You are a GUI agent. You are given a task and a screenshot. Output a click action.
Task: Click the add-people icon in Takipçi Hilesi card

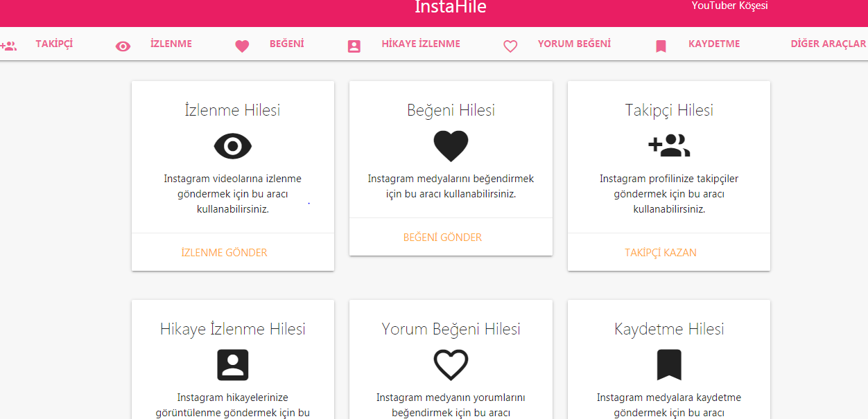[x=669, y=145]
